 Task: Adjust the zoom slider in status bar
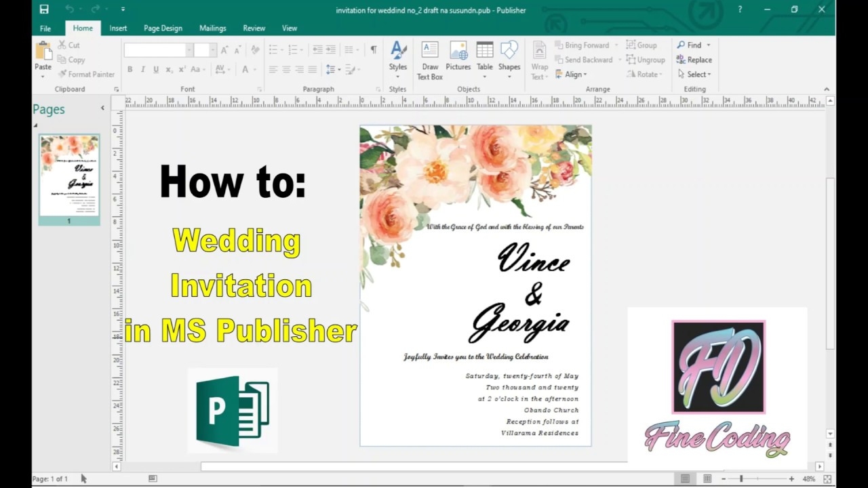pyautogui.click(x=741, y=479)
